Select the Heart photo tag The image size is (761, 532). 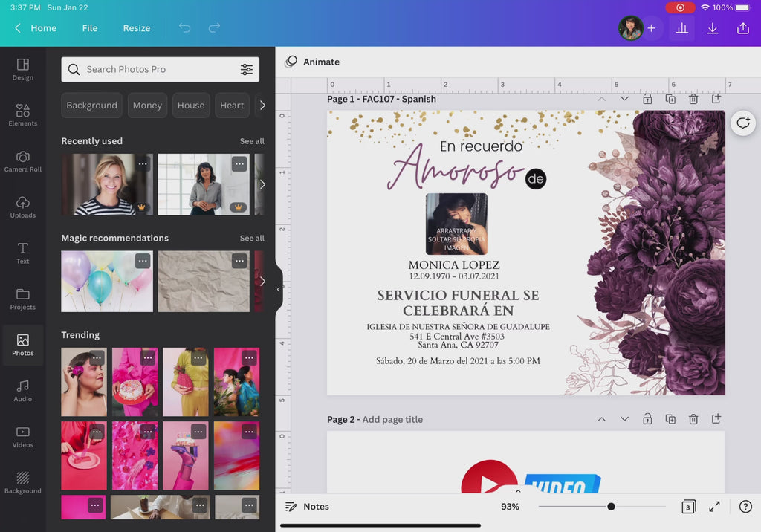click(232, 106)
